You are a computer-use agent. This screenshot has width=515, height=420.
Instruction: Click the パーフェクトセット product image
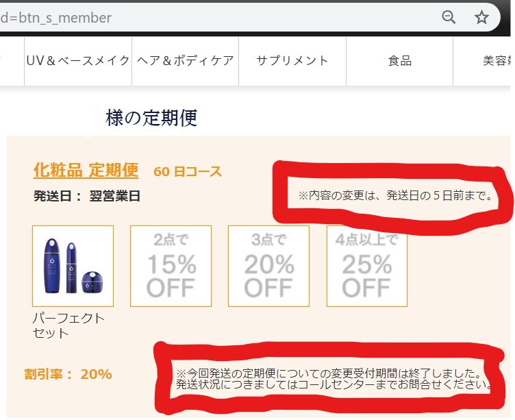click(73, 266)
